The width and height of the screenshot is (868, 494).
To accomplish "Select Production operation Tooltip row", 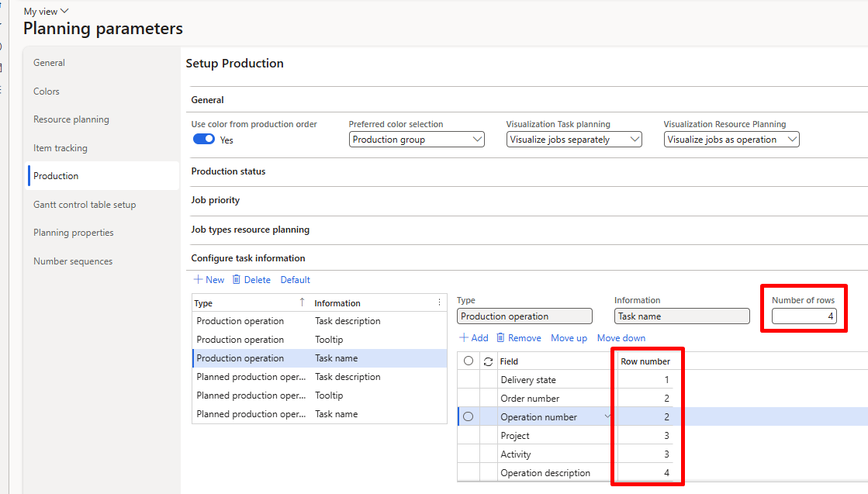I will click(x=320, y=340).
